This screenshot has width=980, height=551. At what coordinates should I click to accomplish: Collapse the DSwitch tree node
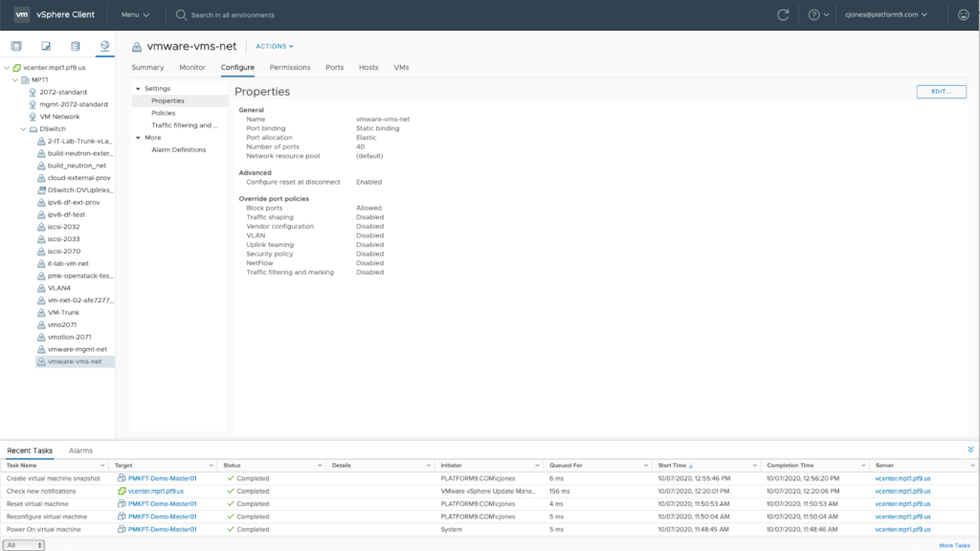click(x=24, y=128)
